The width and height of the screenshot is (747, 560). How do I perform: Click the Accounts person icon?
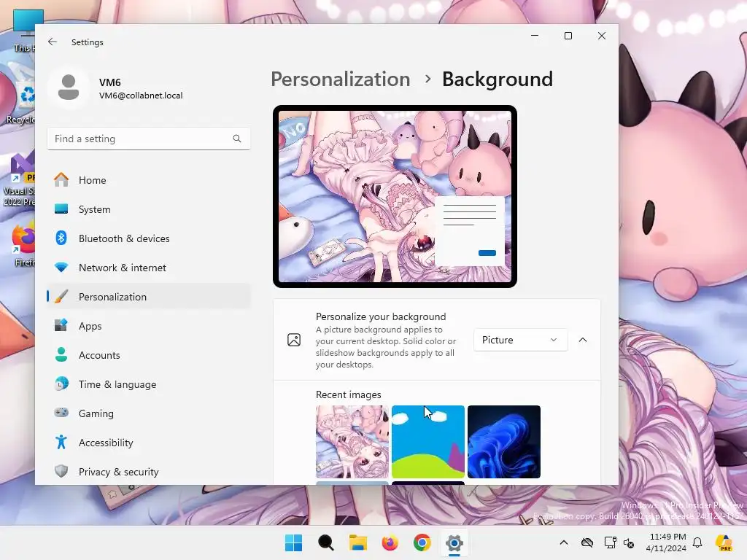pyautogui.click(x=61, y=355)
